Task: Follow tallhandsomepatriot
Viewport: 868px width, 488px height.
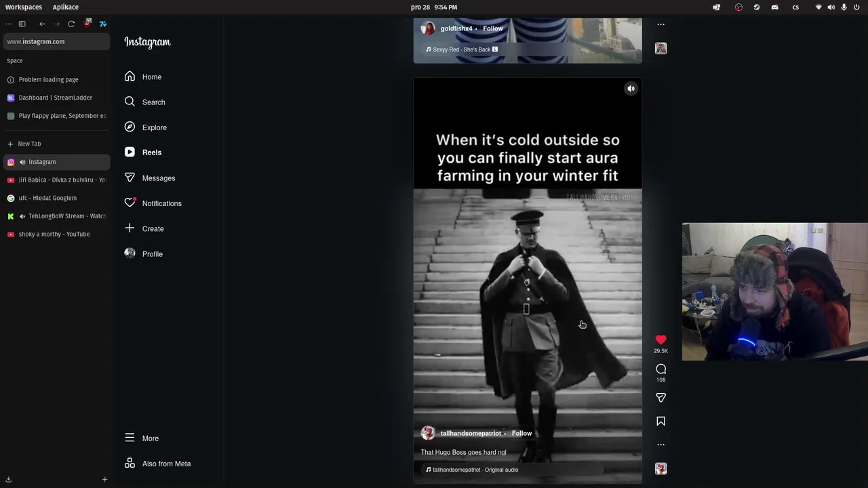Action: (x=521, y=434)
